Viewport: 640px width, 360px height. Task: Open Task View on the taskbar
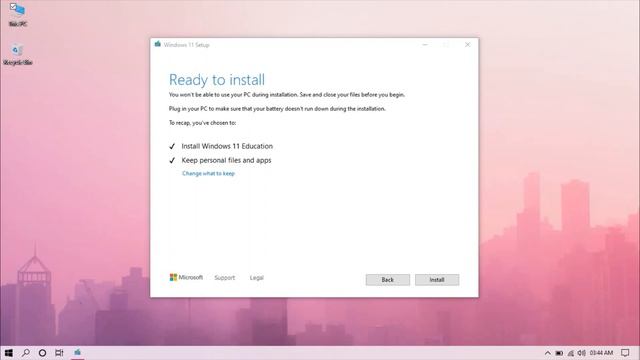click(x=59, y=353)
